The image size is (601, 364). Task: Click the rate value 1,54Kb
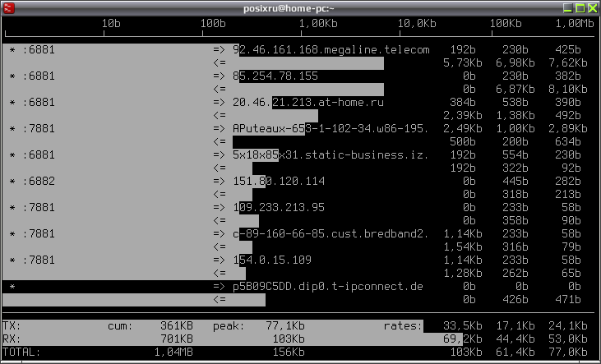(x=463, y=247)
